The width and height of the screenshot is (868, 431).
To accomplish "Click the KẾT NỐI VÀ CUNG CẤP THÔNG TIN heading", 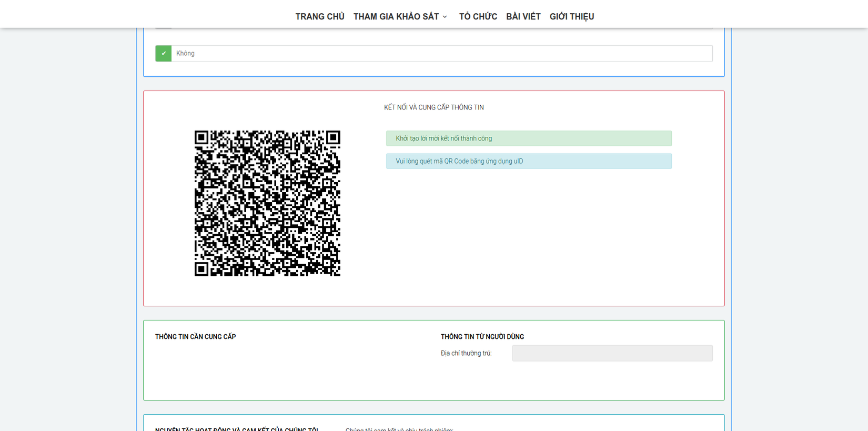I will [434, 107].
